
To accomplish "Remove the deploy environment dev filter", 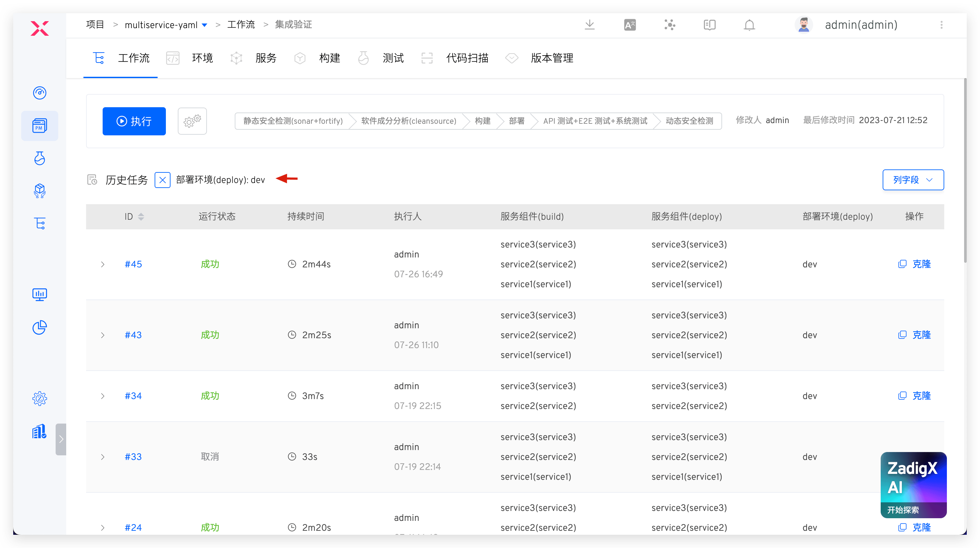I will coord(163,180).
